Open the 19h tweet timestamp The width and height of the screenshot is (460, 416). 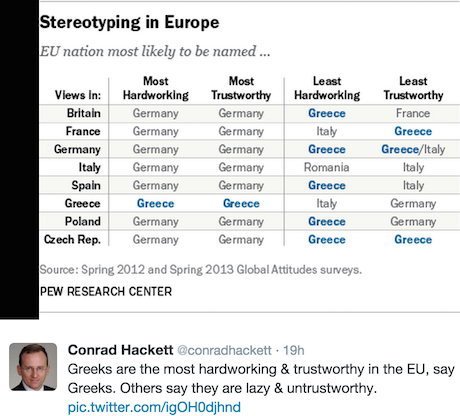(294, 350)
